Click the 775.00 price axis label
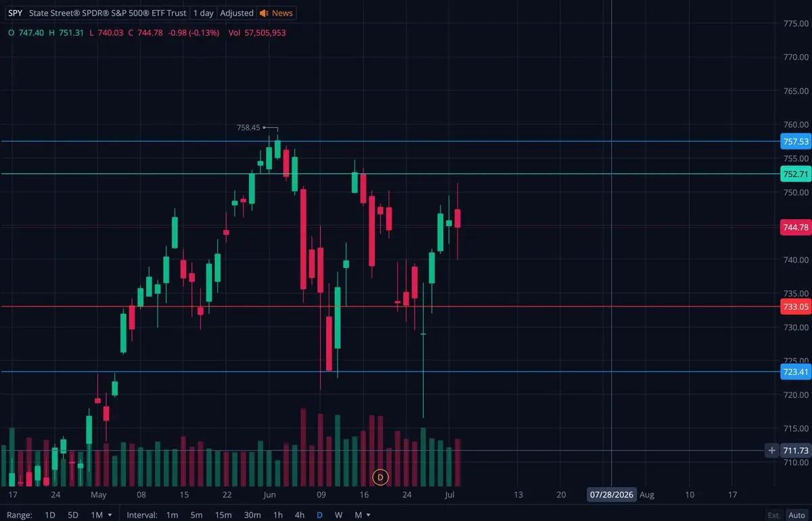 795,24
